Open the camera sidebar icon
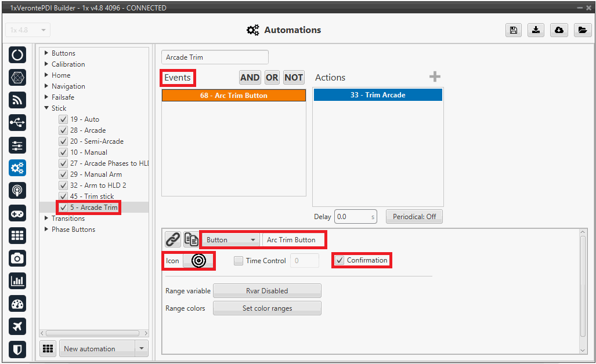 pyautogui.click(x=17, y=259)
